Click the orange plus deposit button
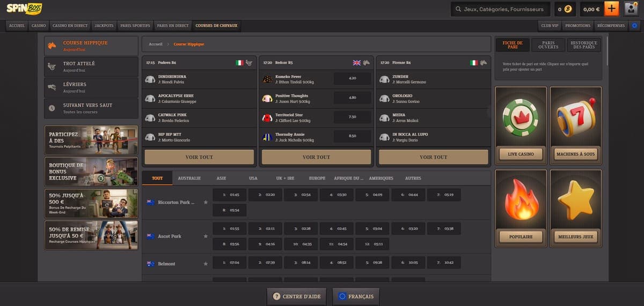Viewport: 644px width, 306px height. (x=611, y=9)
